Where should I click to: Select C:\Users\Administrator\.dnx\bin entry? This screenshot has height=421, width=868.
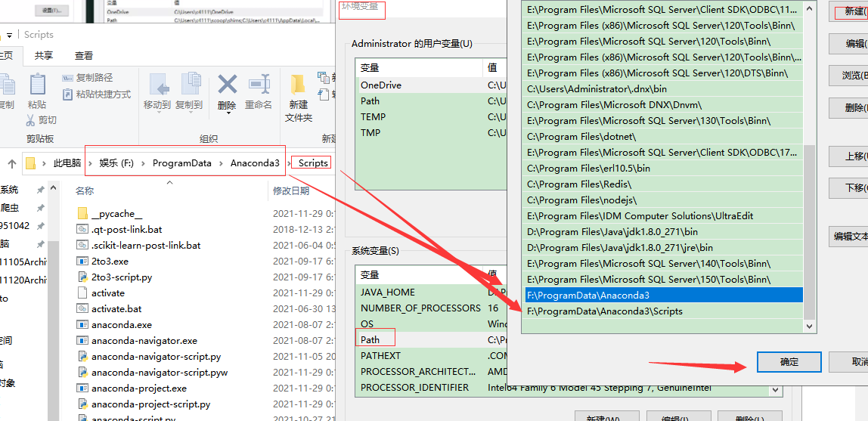[x=664, y=88]
